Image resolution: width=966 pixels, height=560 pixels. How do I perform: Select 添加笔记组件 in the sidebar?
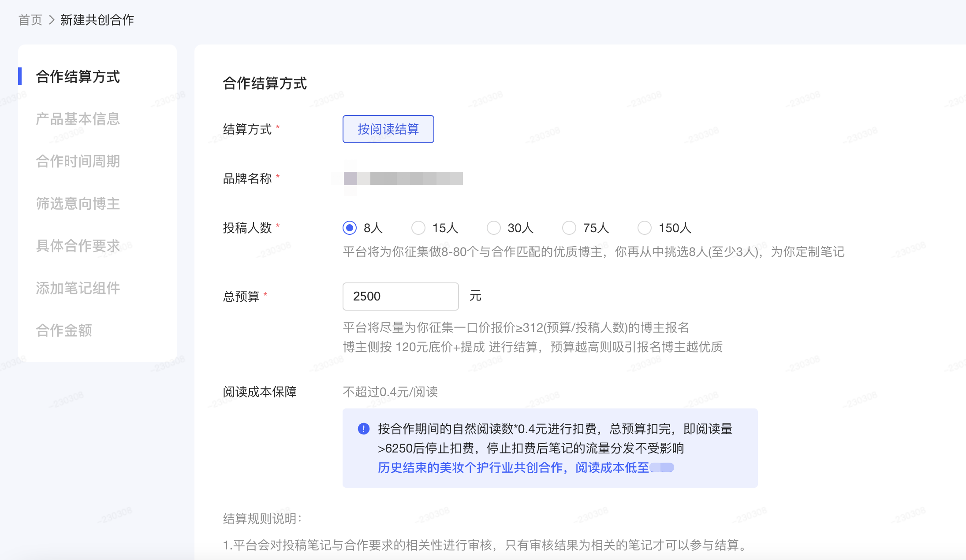pyautogui.click(x=78, y=288)
